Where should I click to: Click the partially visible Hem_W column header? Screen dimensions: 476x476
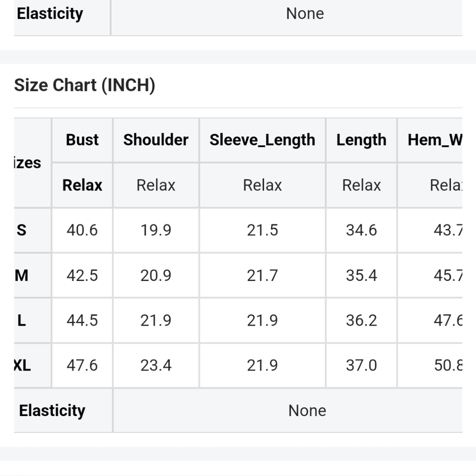[x=434, y=140]
